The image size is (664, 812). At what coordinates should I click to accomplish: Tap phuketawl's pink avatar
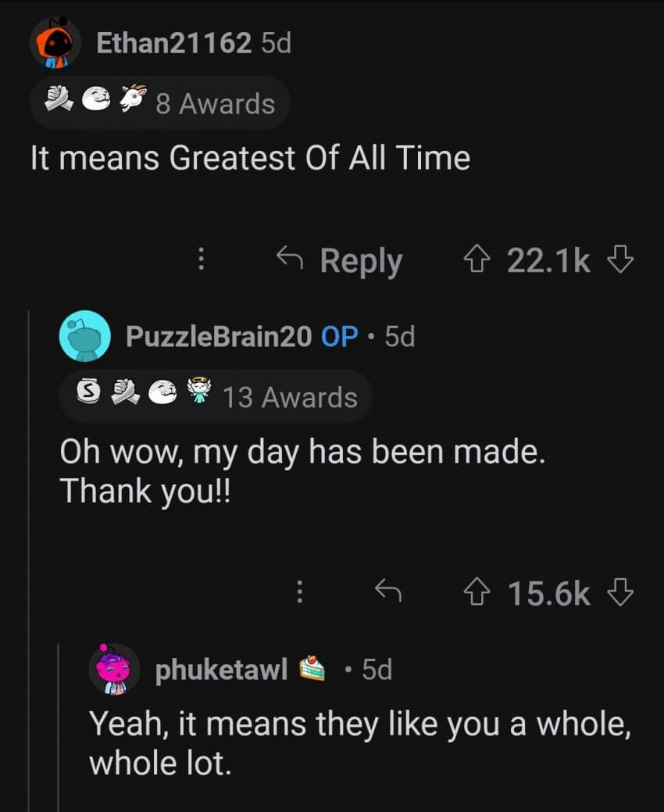(x=114, y=669)
